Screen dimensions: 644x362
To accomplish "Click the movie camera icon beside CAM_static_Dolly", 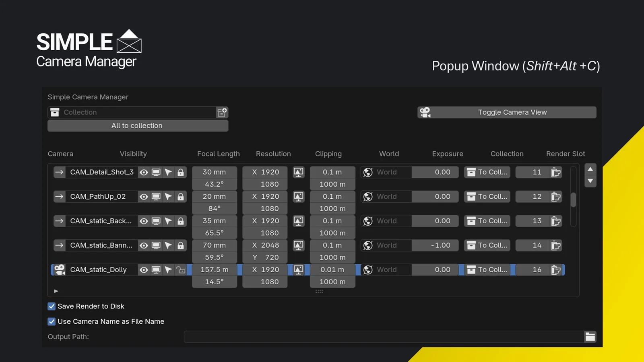I will tap(59, 269).
